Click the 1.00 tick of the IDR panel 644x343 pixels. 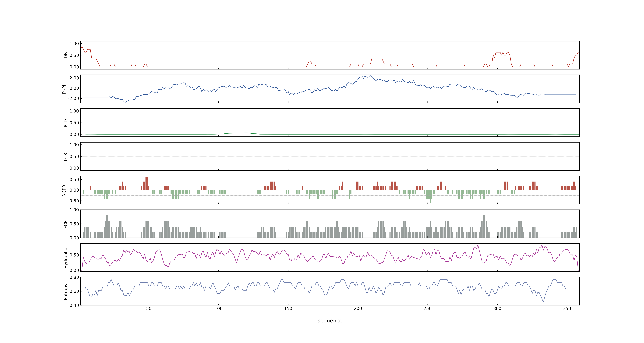[x=74, y=44]
